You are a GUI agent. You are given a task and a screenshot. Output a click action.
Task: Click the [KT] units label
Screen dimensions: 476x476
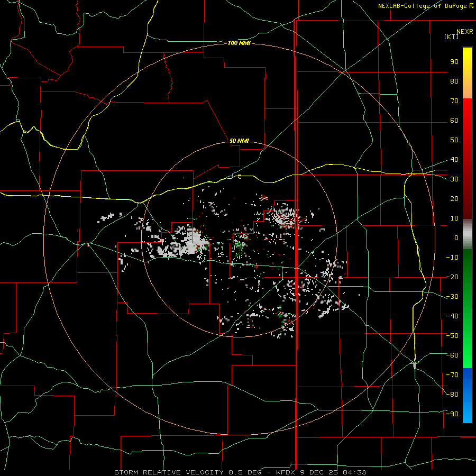click(451, 36)
